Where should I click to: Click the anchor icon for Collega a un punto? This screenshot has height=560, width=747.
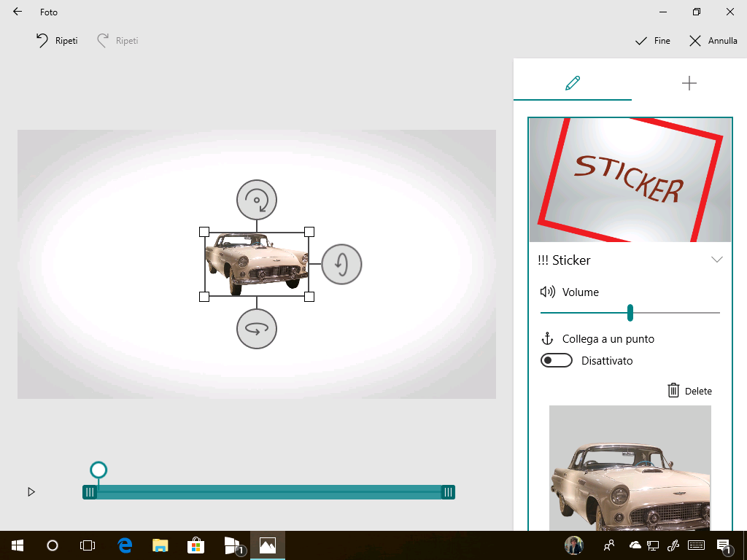coord(547,338)
